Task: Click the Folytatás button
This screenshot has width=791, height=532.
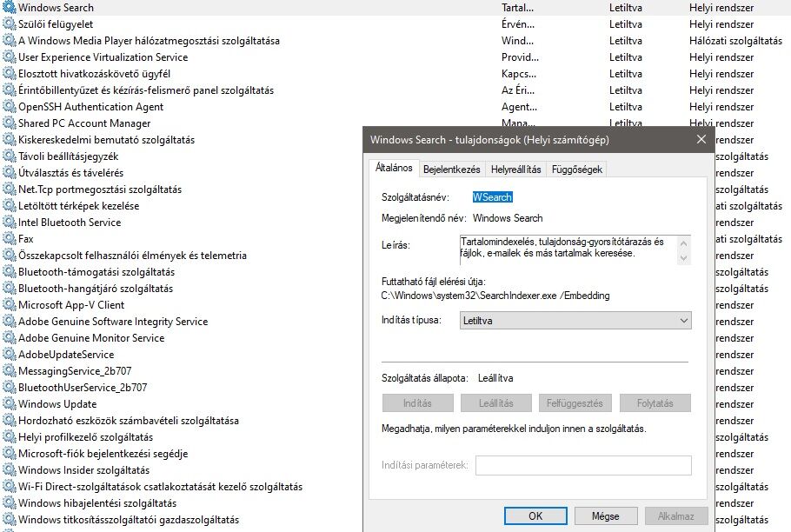Action: click(655, 403)
